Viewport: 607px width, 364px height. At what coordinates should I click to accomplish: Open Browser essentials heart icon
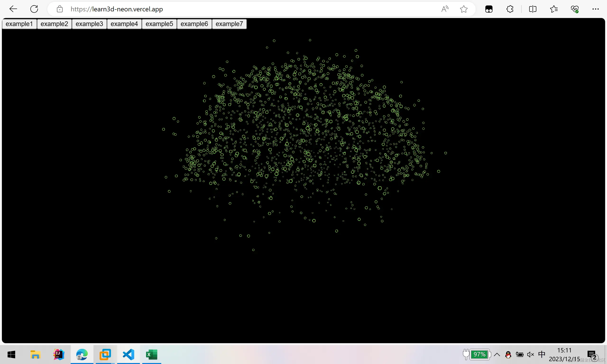[575, 9]
